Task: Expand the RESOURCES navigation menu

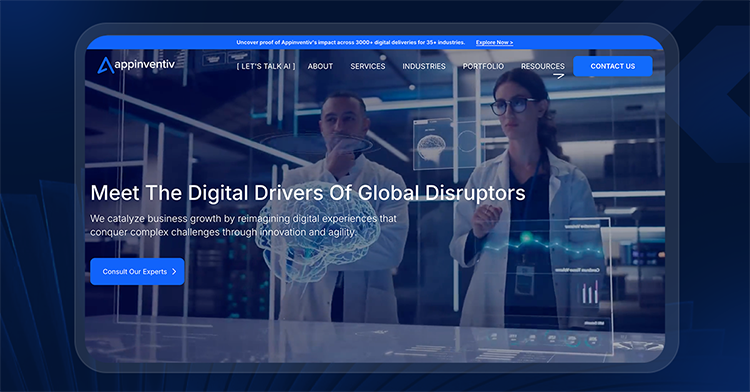Action: tap(542, 66)
